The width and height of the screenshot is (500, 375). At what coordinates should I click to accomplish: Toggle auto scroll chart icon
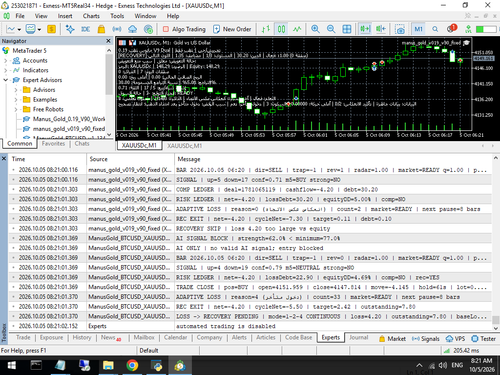pos(365,29)
